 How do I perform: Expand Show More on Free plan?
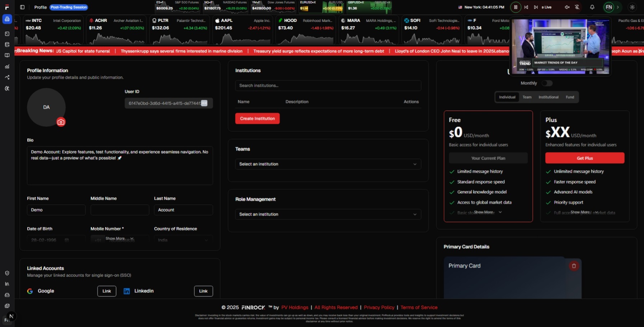click(x=488, y=212)
